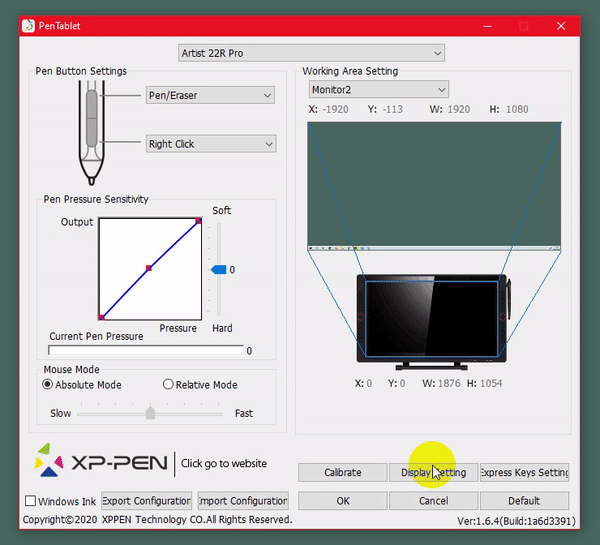
Task: Click the monitor W value 1920
Action: tap(458, 109)
